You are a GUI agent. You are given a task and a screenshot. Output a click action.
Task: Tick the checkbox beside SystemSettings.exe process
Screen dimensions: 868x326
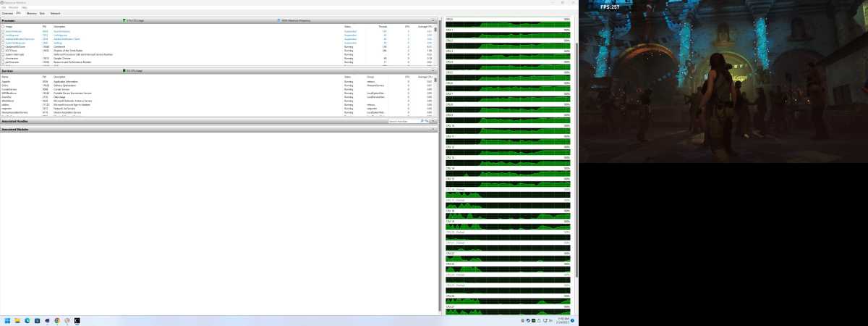pos(3,43)
